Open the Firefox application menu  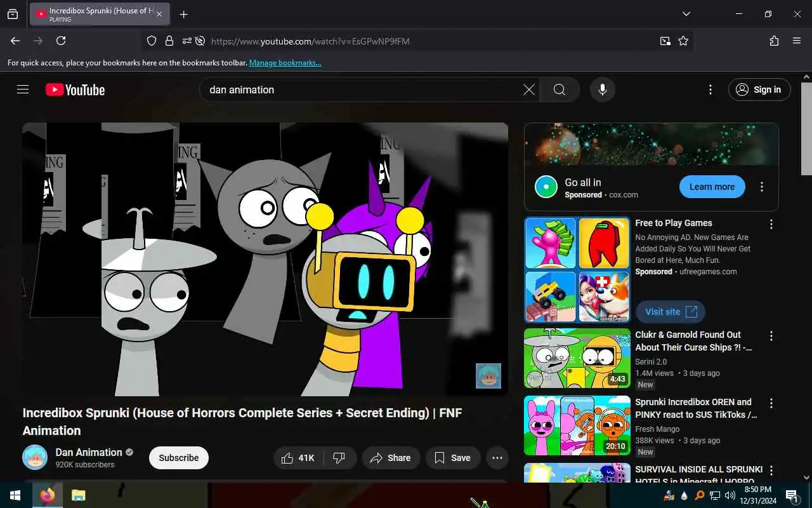(x=797, y=41)
